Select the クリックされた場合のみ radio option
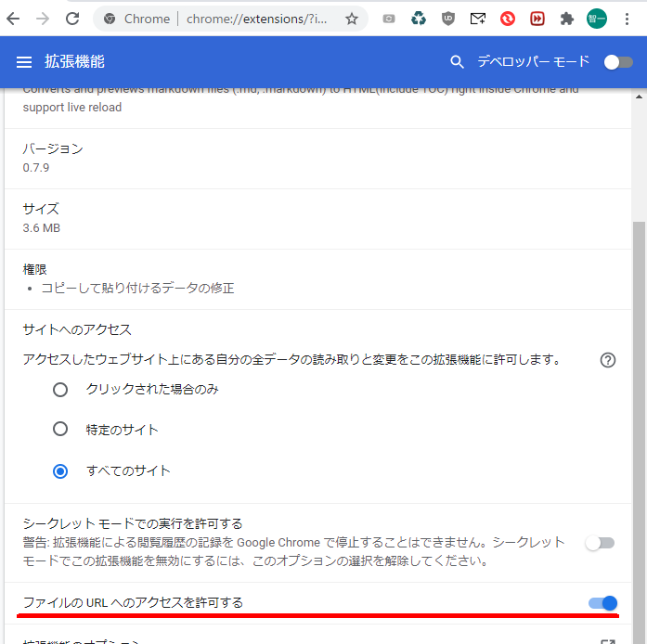The height and width of the screenshot is (644, 647). (x=60, y=390)
